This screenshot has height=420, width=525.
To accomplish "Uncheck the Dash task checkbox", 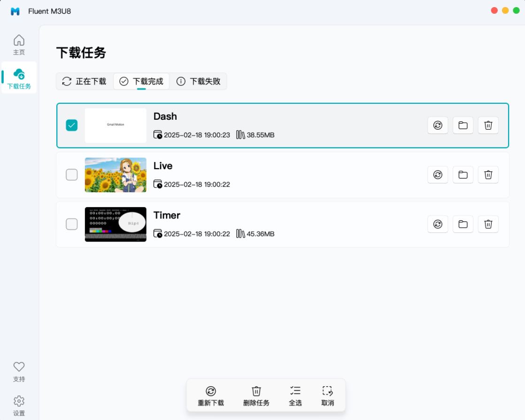I will [x=71, y=125].
